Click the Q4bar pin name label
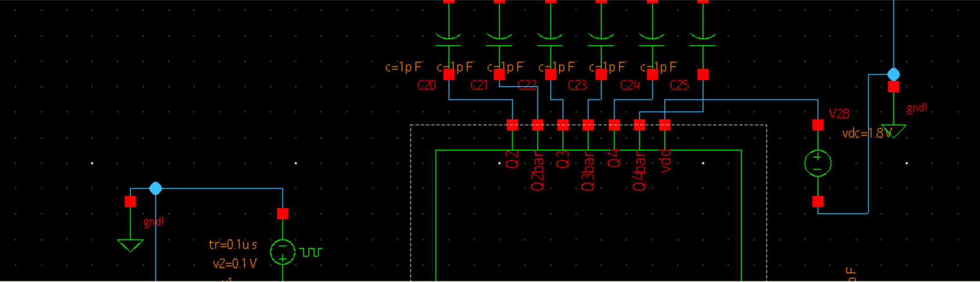The height and width of the screenshot is (282, 980). point(639,171)
